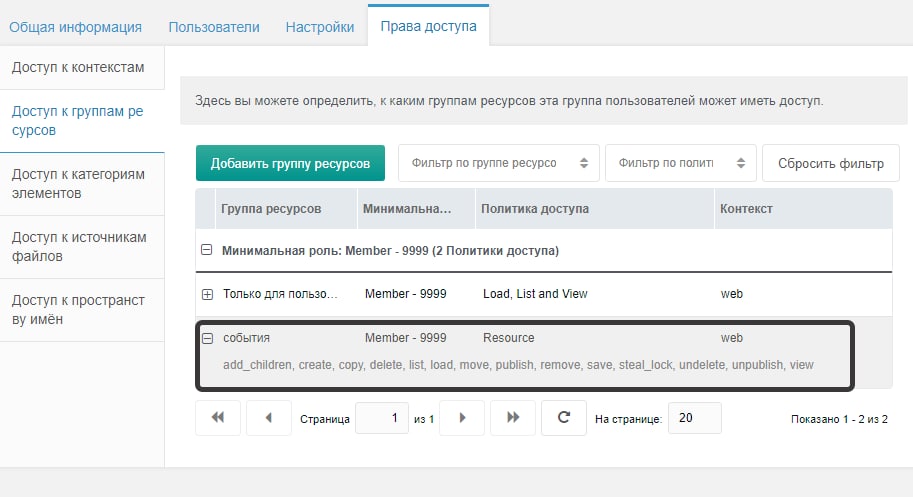Switch to the 'Общая информация' tab
The image size is (913, 497).
(75, 27)
